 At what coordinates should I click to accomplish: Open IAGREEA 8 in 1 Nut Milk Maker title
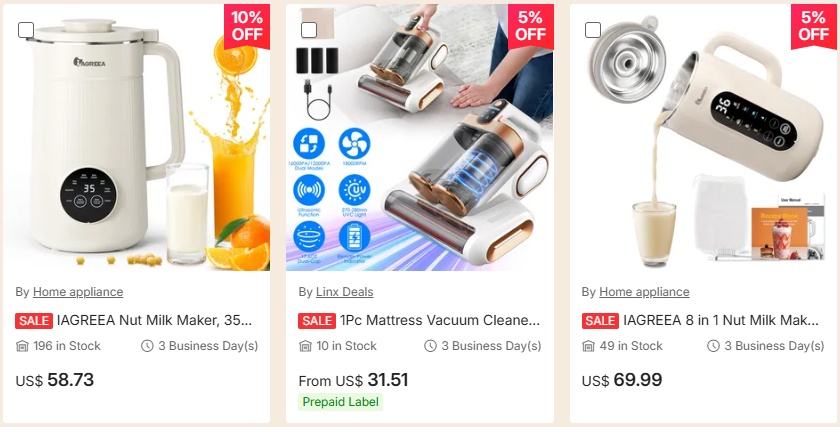click(721, 320)
